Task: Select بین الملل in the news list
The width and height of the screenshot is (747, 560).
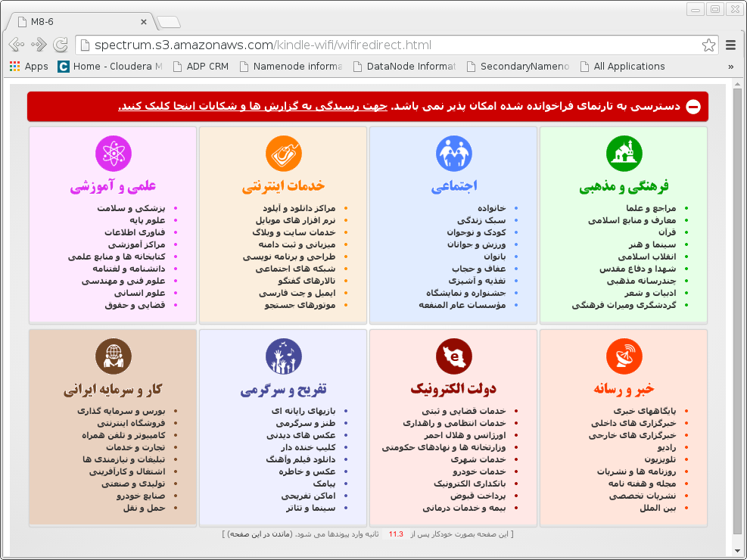Action: 658,508
